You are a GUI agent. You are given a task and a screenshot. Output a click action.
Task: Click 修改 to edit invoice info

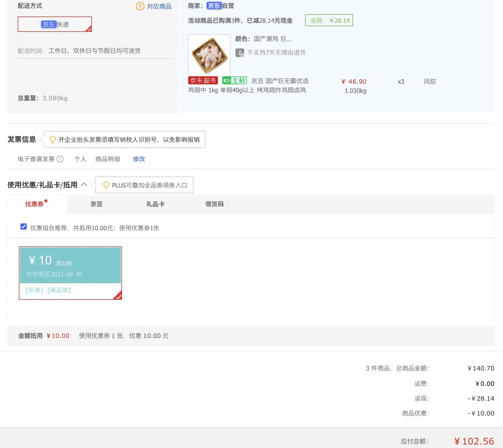click(139, 159)
